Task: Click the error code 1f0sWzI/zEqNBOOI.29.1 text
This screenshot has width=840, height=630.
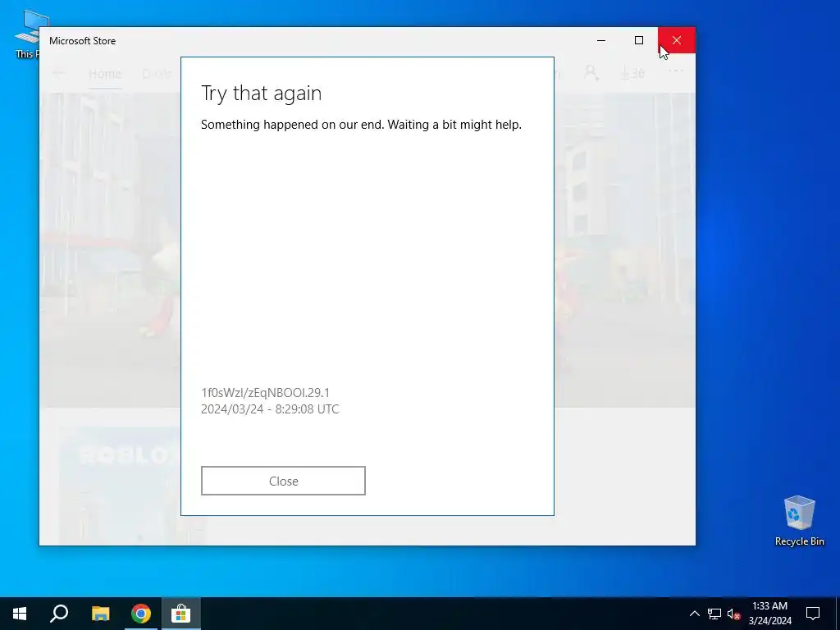Action: [x=265, y=393]
